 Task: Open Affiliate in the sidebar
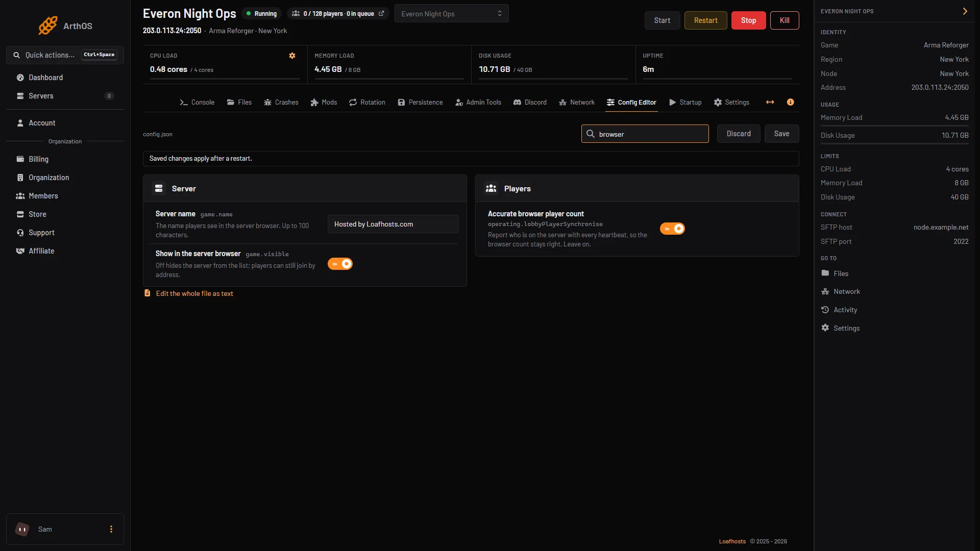coord(65,251)
